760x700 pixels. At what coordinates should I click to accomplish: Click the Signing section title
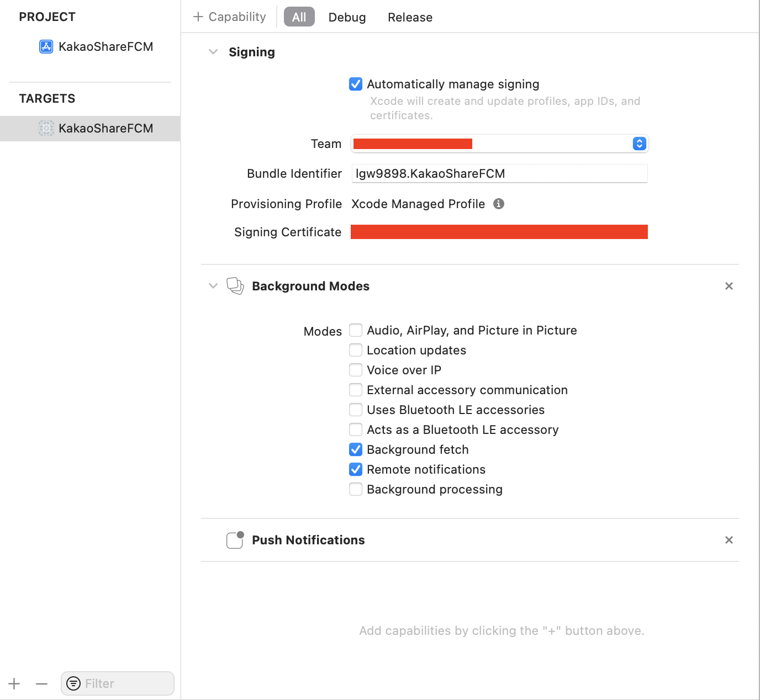tap(252, 52)
